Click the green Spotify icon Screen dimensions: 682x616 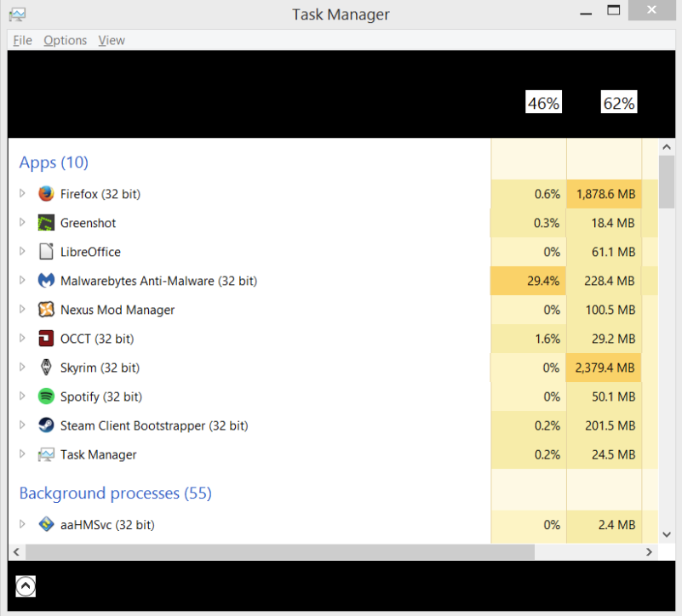46,396
